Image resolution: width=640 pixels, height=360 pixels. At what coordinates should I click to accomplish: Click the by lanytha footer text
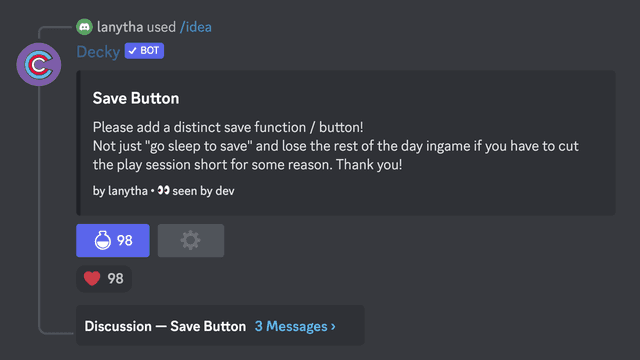tap(120, 191)
